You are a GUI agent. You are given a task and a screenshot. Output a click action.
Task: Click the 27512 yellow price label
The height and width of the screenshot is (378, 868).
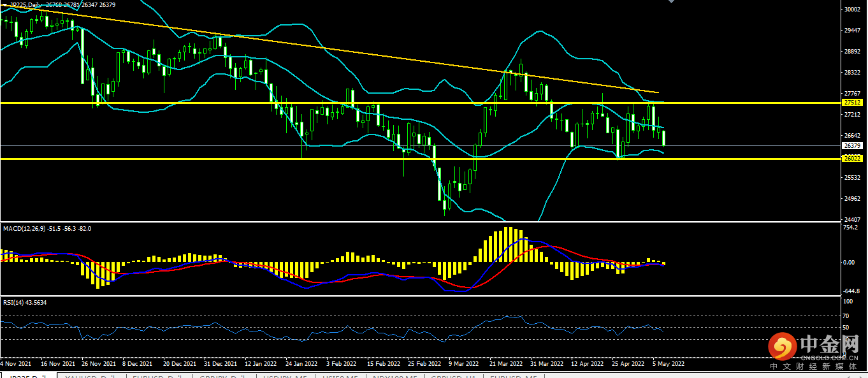pyautogui.click(x=852, y=102)
